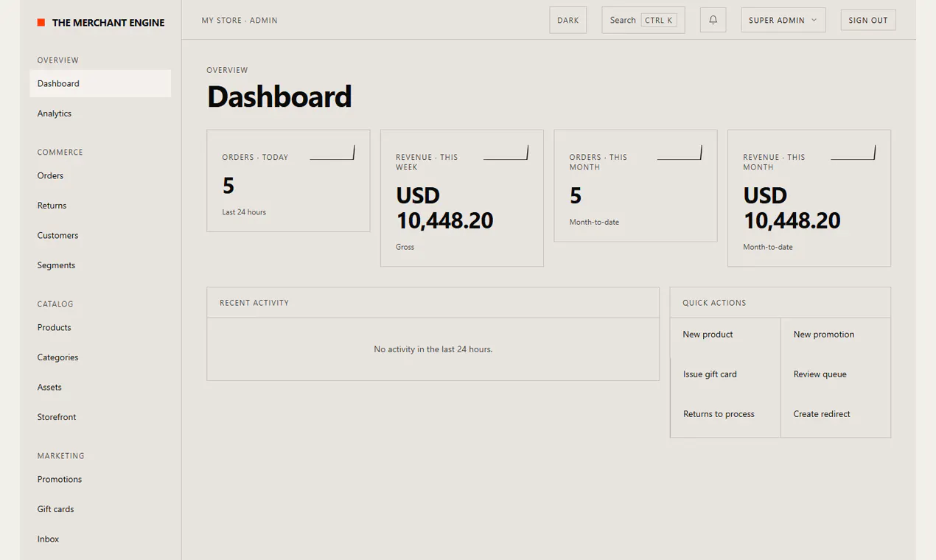Click the "Recent Activity" panel title

click(254, 303)
